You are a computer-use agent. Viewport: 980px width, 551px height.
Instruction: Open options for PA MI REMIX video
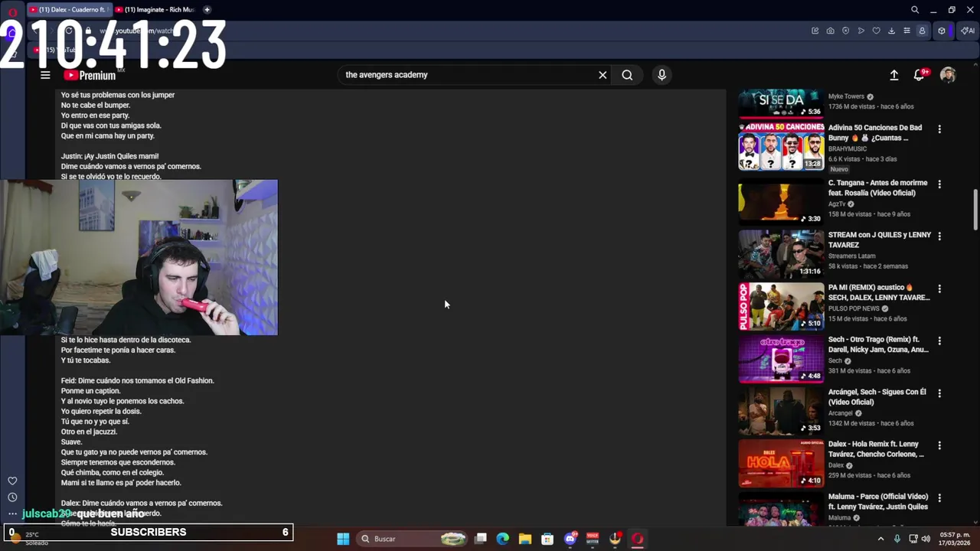pos(939,289)
